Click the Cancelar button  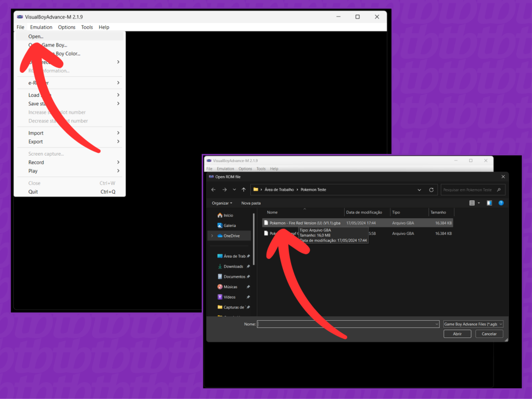pos(489,334)
